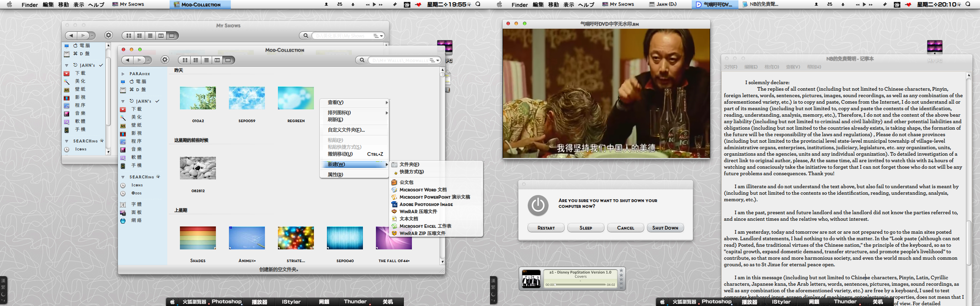Open 壁紙 in Mod-Collection sidebar
The width and height of the screenshot is (980, 306).
[137, 125]
